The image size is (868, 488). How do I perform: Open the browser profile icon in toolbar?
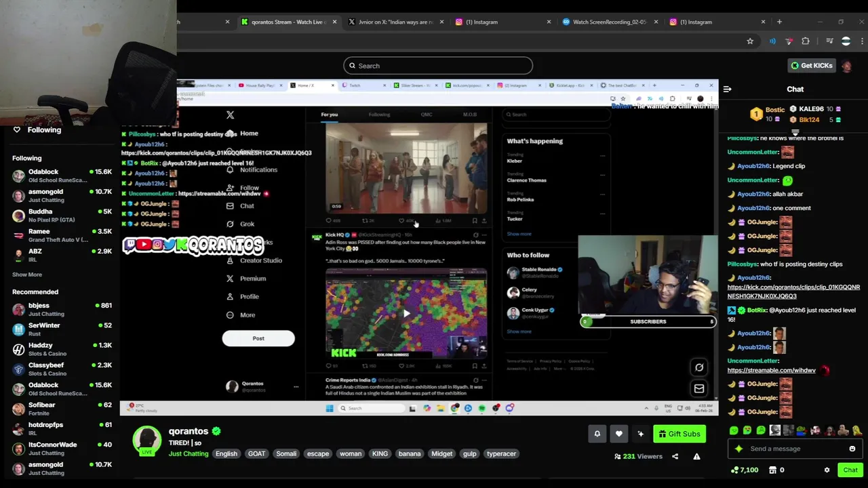tap(846, 41)
